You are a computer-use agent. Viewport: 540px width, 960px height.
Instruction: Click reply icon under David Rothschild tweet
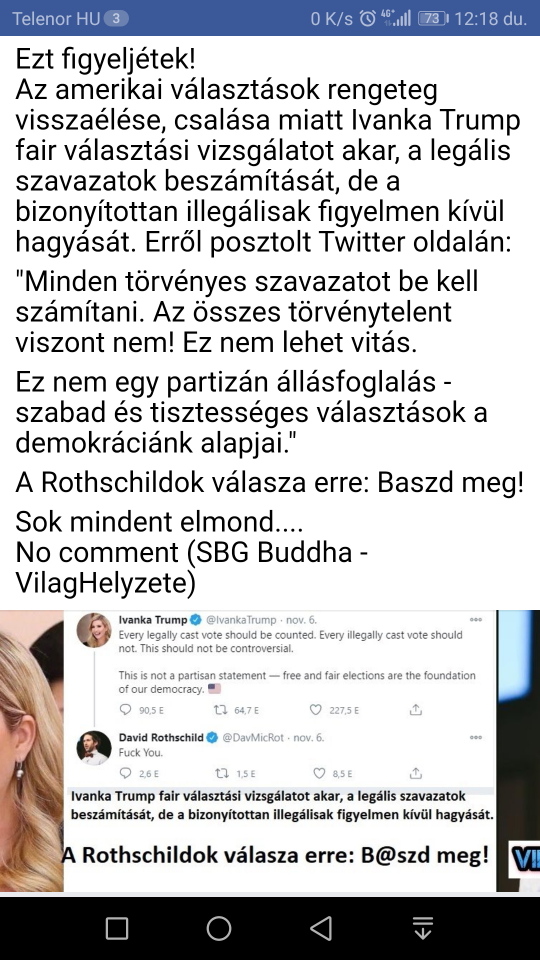[x=126, y=773]
